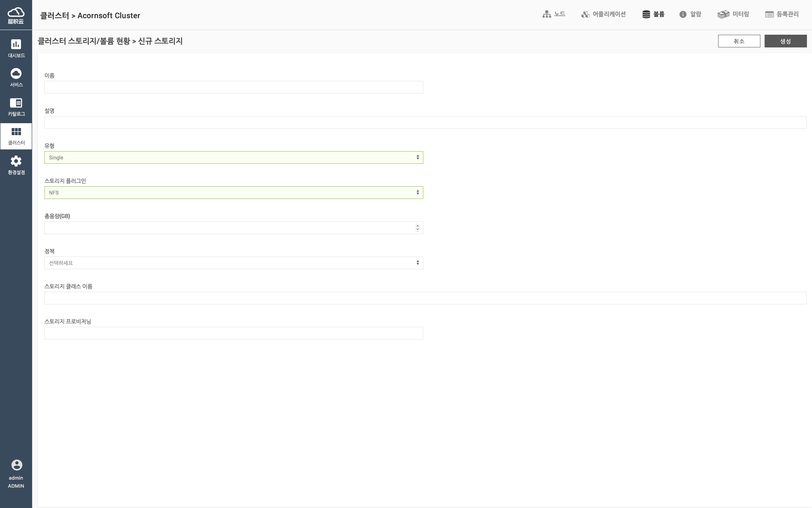Open 환경설정 gear icon
Viewport: 812px width, 508px height.
click(16, 161)
